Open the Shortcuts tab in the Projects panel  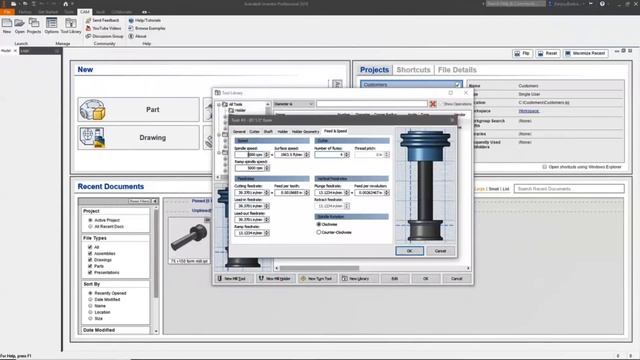point(413,70)
